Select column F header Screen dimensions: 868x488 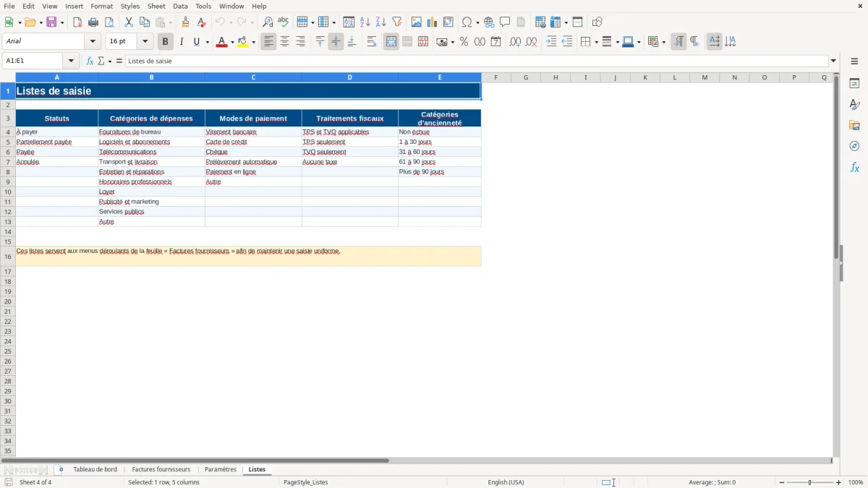[x=495, y=77]
